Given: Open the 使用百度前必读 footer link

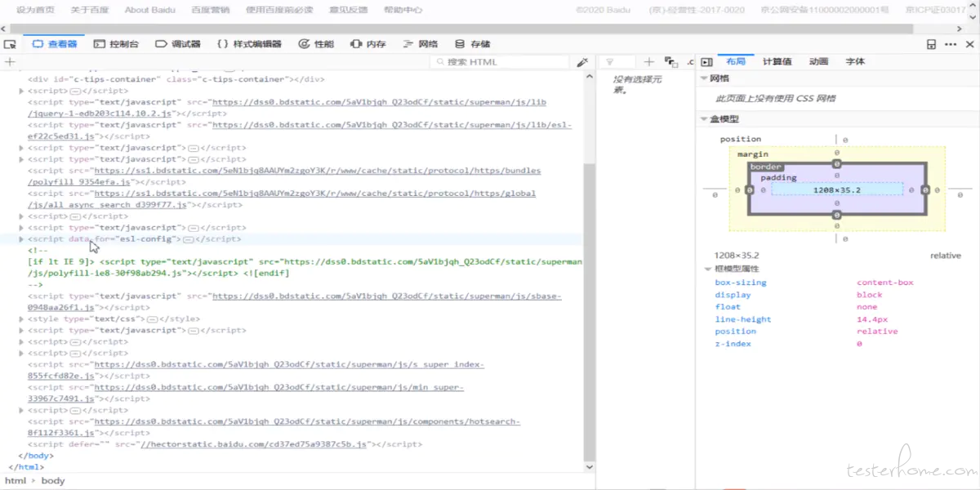Looking at the screenshot, I should pyautogui.click(x=279, y=10).
